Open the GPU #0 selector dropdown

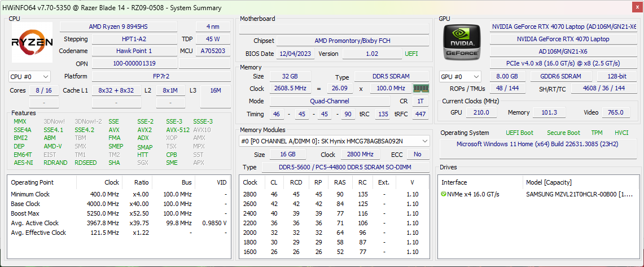(461, 76)
